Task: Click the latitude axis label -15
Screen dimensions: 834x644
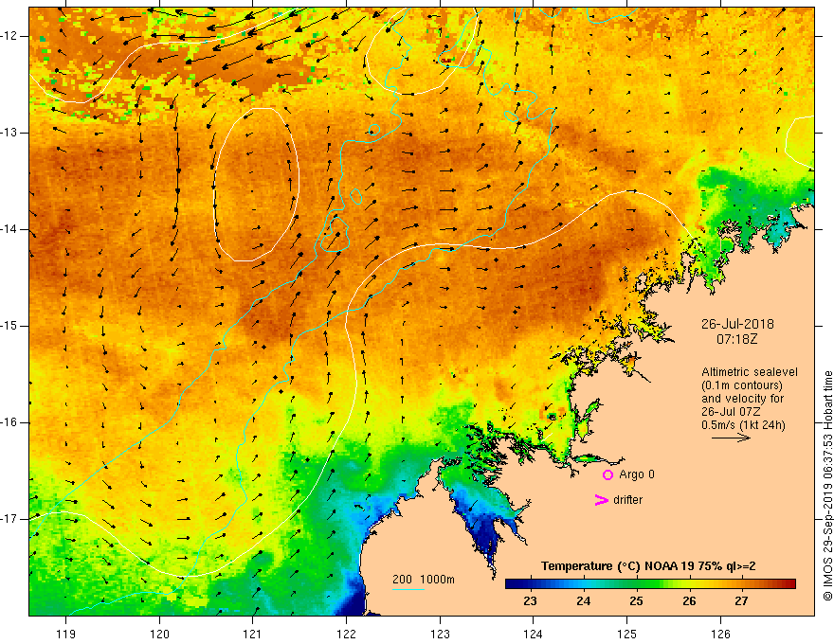Action: tap(9, 326)
